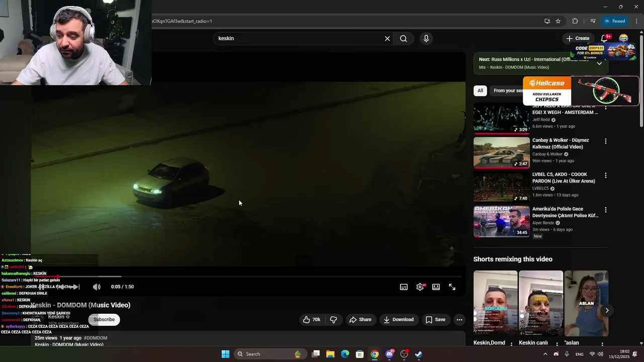The image size is (644, 362).
Task: Click the install app icon in address bar
Action: coord(547,21)
